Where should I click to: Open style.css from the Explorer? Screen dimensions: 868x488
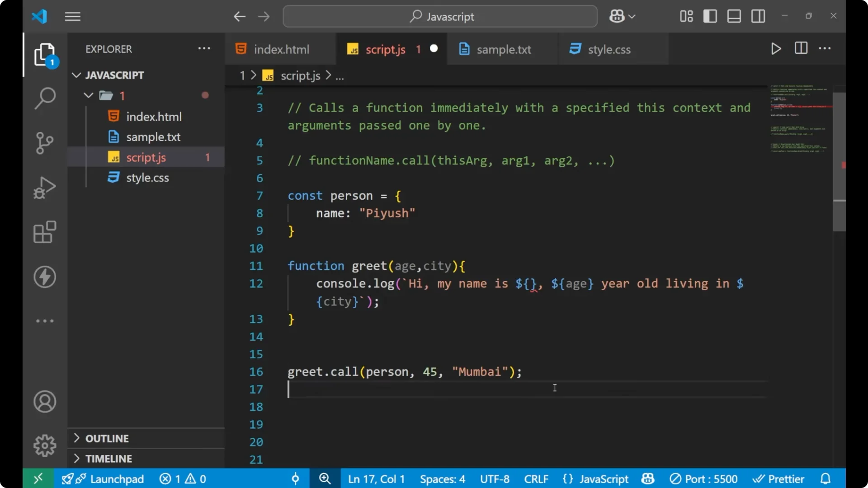[147, 178]
